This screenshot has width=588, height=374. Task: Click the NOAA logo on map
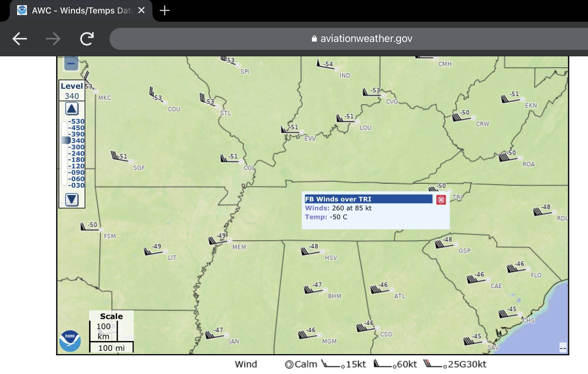[70, 341]
